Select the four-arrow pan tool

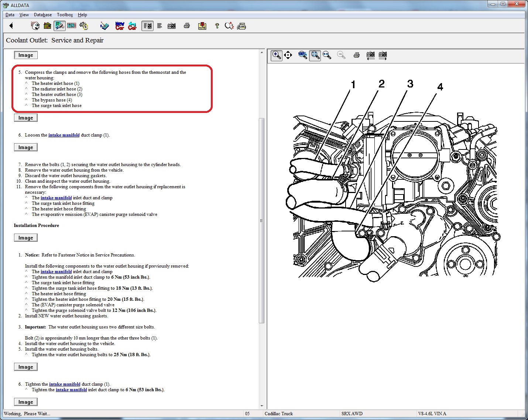pos(288,55)
